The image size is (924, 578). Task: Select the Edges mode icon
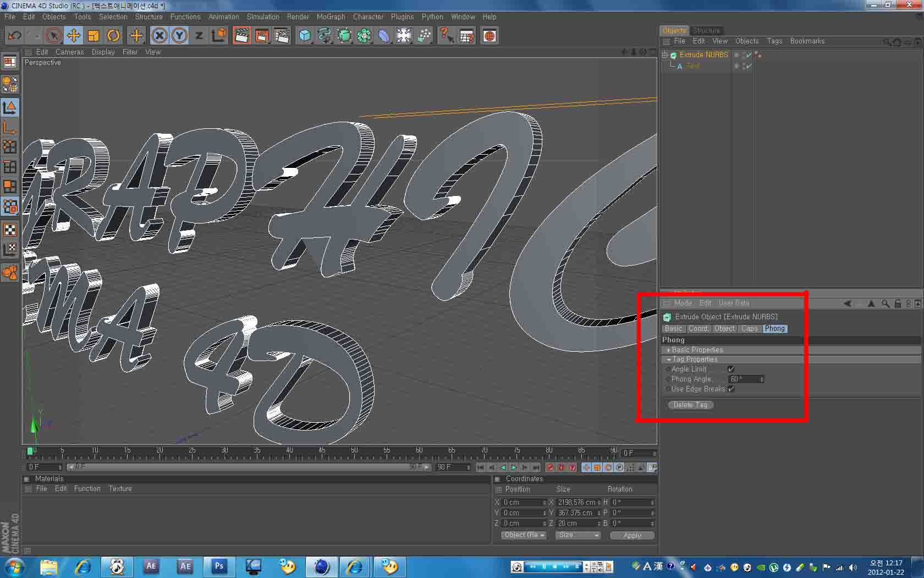10,167
